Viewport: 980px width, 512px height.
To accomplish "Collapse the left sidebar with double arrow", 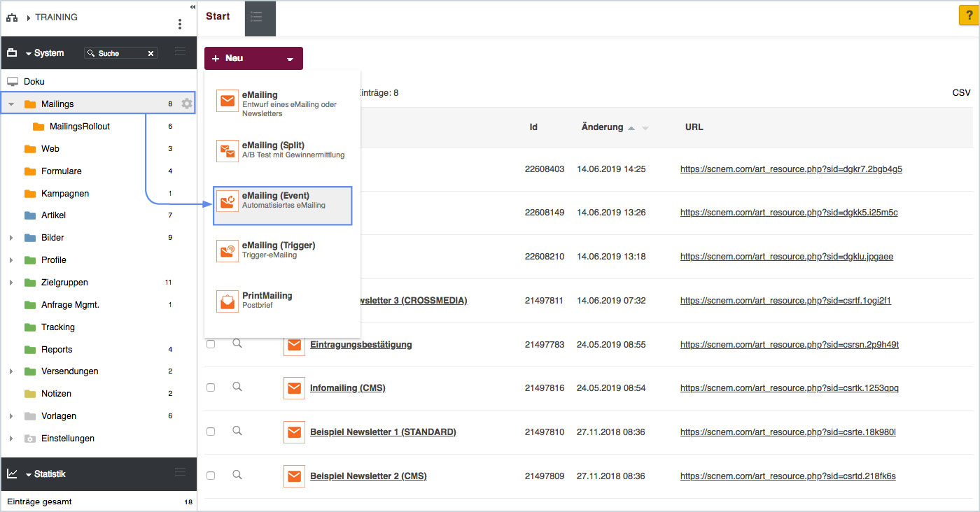I will coord(192,6).
